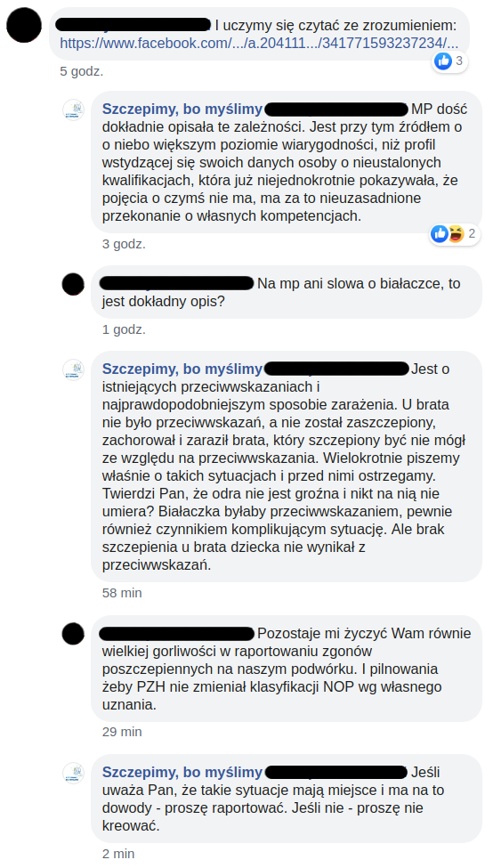
Task: Click reaction count 2 on first reply
Action: point(472,234)
